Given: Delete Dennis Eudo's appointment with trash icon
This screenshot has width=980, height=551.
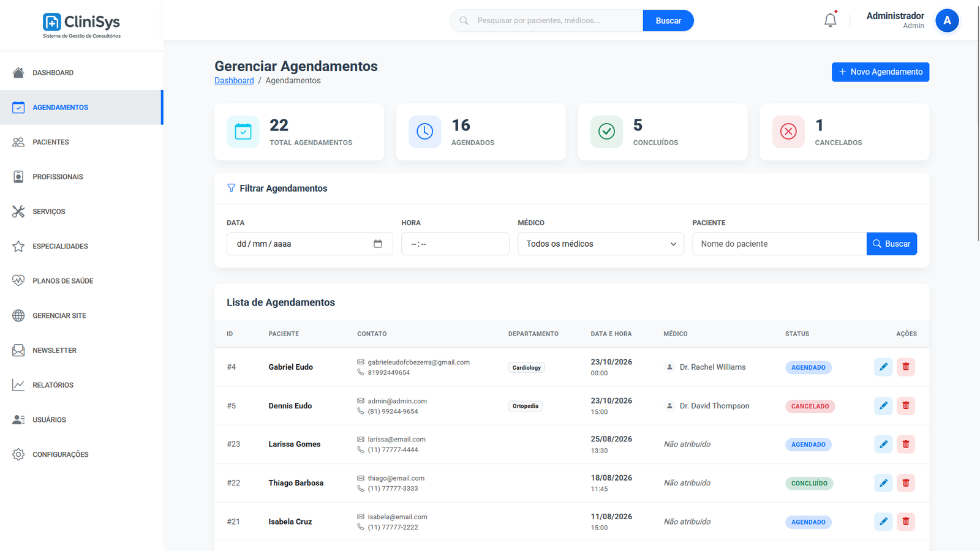Looking at the screenshot, I should tap(905, 405).
